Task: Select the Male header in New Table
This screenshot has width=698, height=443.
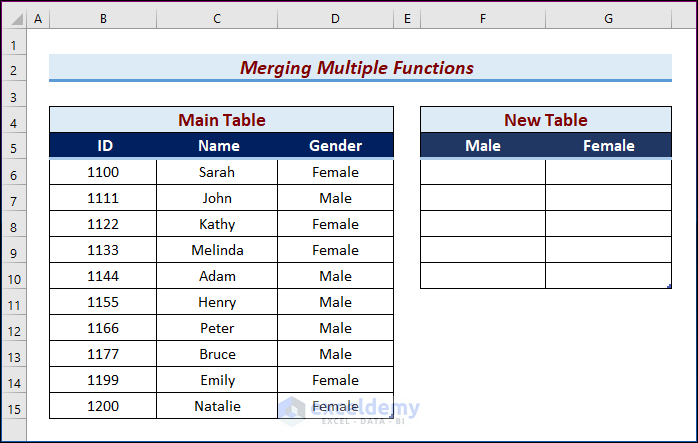Action: pos(483,146)
